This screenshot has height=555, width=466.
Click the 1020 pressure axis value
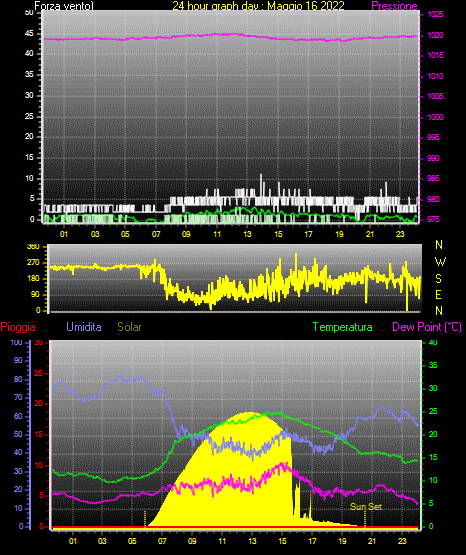(x=436, y=35)
